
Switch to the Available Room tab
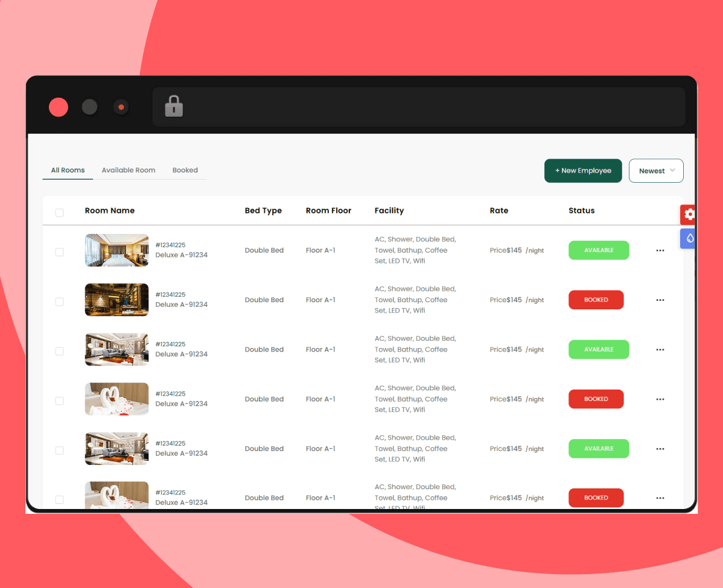click(x=129, y=170)
